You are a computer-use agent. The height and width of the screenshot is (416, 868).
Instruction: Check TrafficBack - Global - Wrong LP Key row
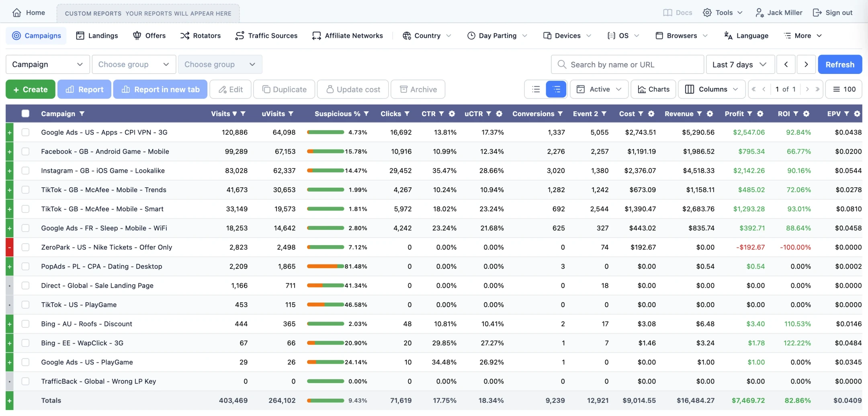click(x=25, y=381)
